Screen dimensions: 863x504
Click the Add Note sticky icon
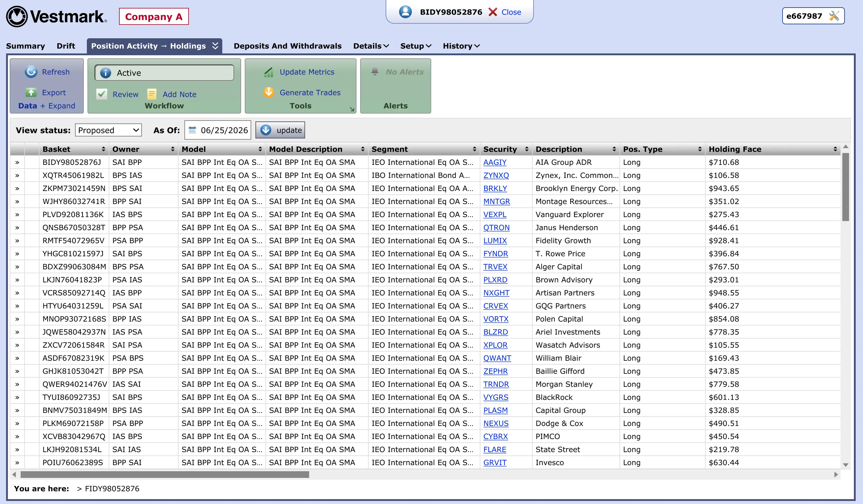pos(152,94)
